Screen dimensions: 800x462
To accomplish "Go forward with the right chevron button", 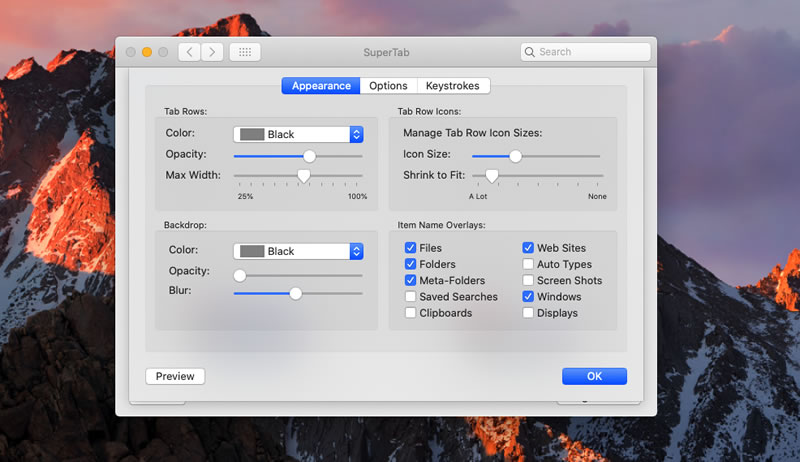I will [212, 52].
